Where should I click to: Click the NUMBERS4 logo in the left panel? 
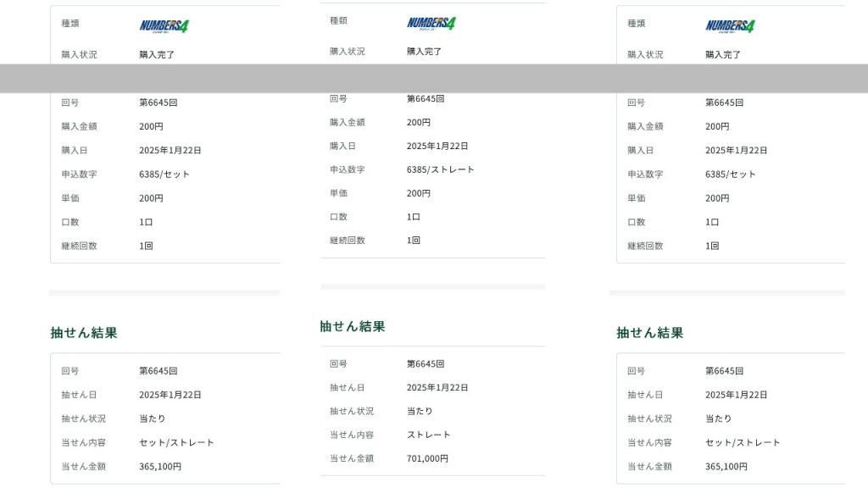(164, 26)
